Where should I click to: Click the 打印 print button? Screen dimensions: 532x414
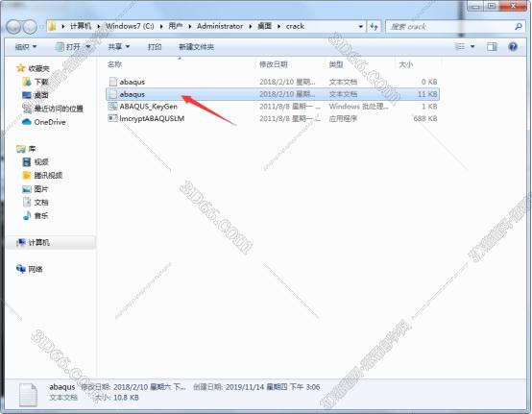[155, 46]
